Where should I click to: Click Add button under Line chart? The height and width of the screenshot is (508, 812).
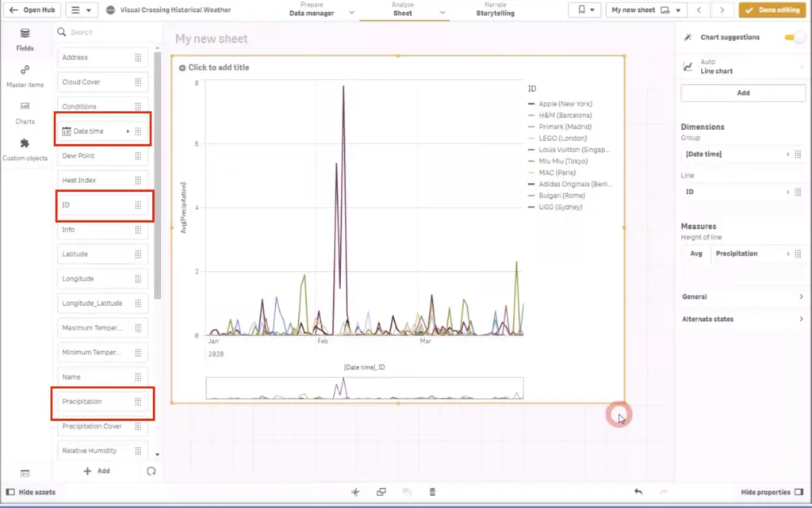(743, 93)
